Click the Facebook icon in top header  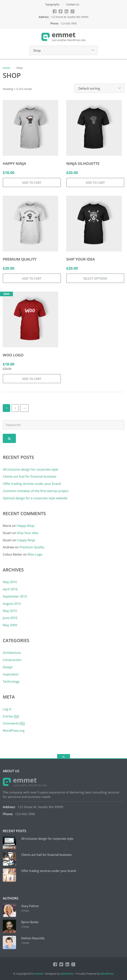point(55,11)
